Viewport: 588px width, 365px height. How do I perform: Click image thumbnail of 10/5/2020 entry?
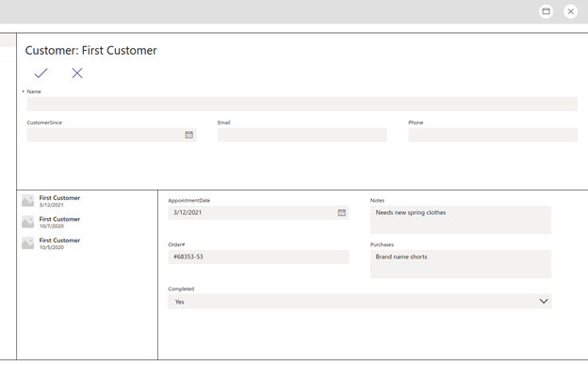click(27, 243)
